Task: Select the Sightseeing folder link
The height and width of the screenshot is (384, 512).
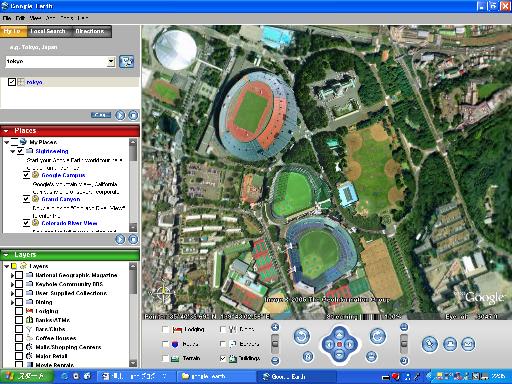Action: click(52, 151)
